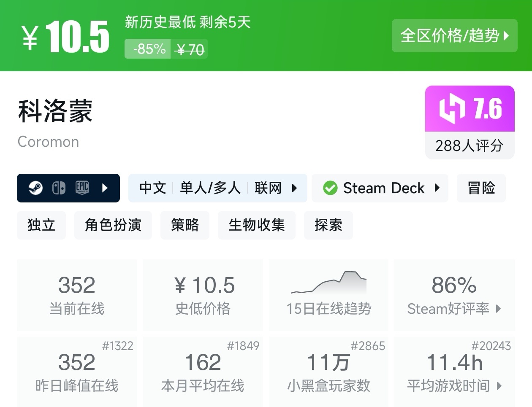
Task: View the 288人评分 rating details
Action: pos(469,146)
